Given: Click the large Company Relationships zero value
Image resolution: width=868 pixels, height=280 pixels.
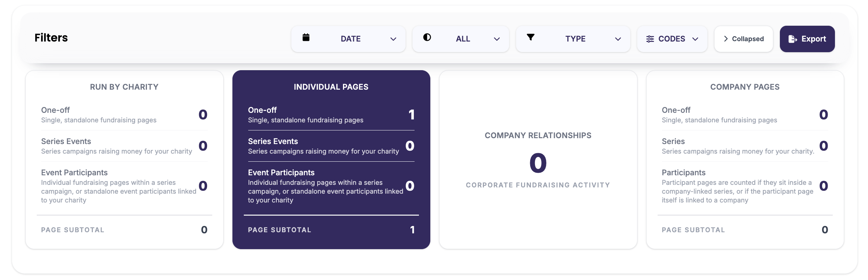Looking at the screenshot, I should pos(538,163).
